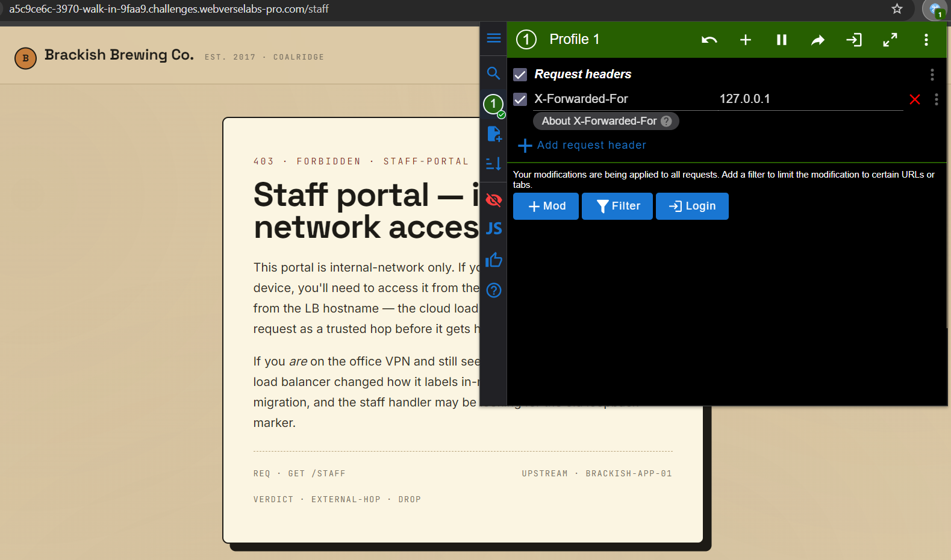Click the EST. 2017 · COALRIDGE tagline
Viewport: 951px width, 560px height.
pos(264,57)
